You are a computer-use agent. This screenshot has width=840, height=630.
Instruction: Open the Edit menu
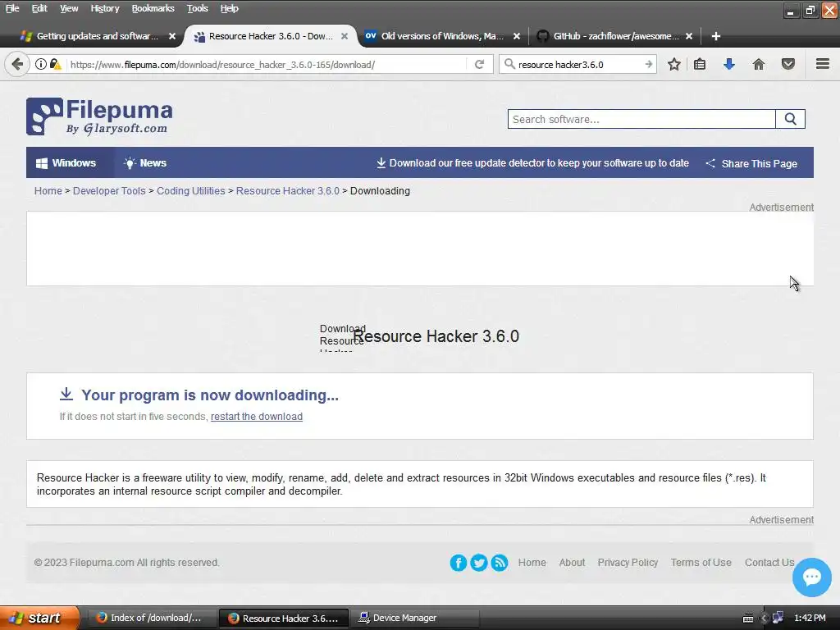pos(39,8)
